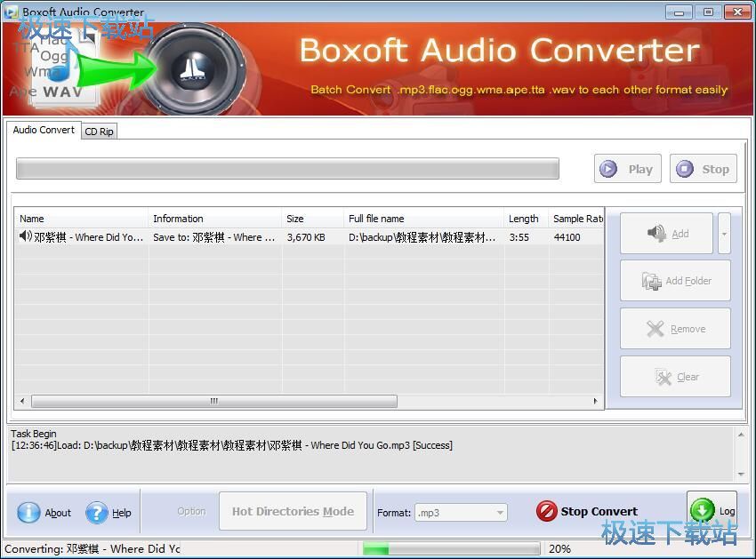Click the 3,670 KB size cell
The height and width of the screenshot is (559, 756).
pos(306,237)
